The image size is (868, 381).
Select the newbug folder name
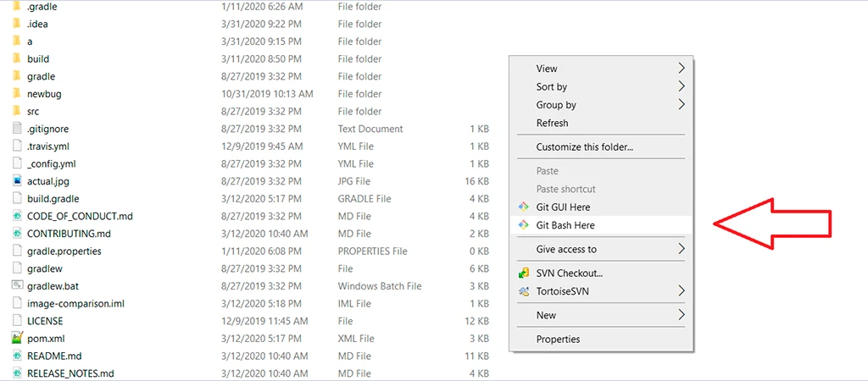pos(44,94)
